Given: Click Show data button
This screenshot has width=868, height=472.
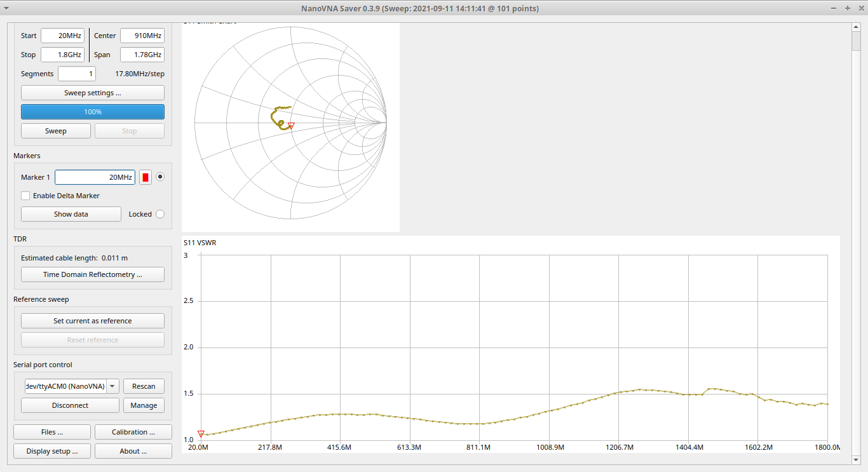Looking at the screenshot, I should click(71, 214).
